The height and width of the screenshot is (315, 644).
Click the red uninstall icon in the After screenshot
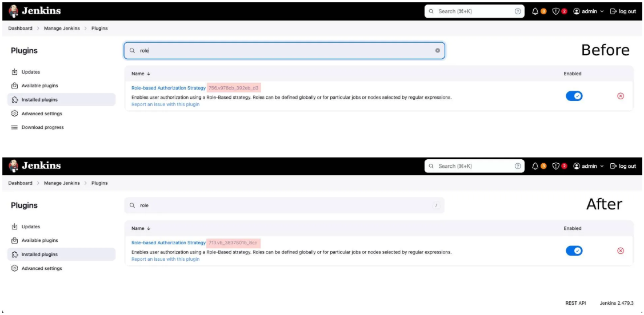tap(621, 251)
